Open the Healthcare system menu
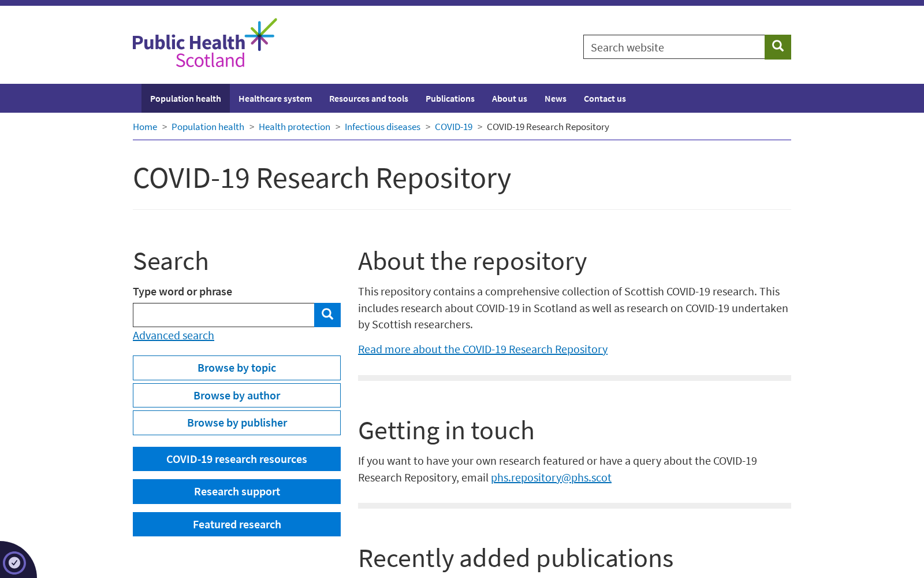Viewport: 924px width, 578px height. point(275,98)
